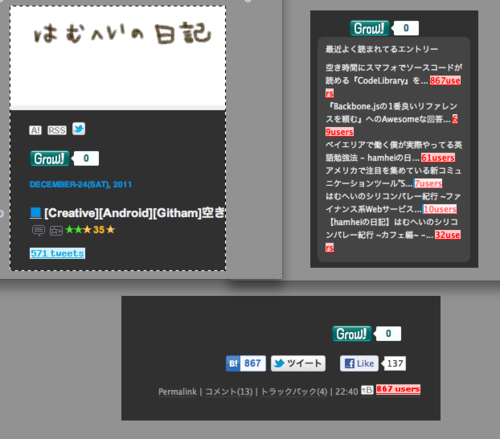Open the 571 tweets link

57,253
